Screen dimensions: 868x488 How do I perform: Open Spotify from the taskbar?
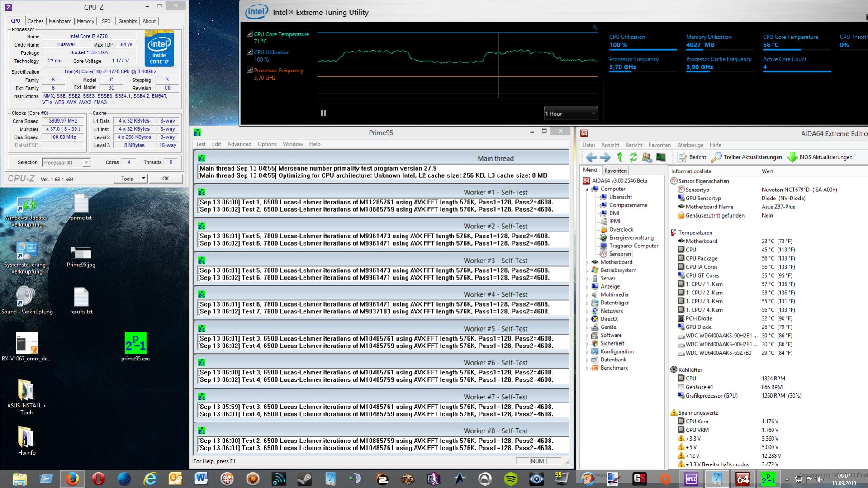pos(511,479)
